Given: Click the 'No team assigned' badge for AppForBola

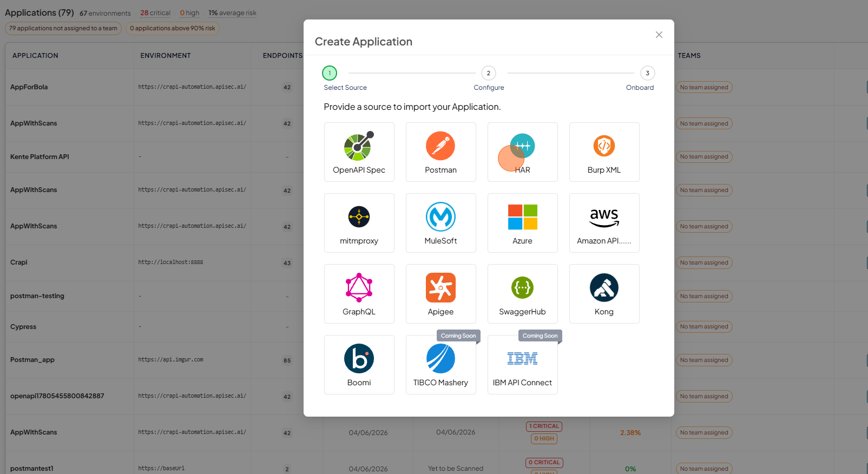Looking at the screenshot, I should point(704,87).
